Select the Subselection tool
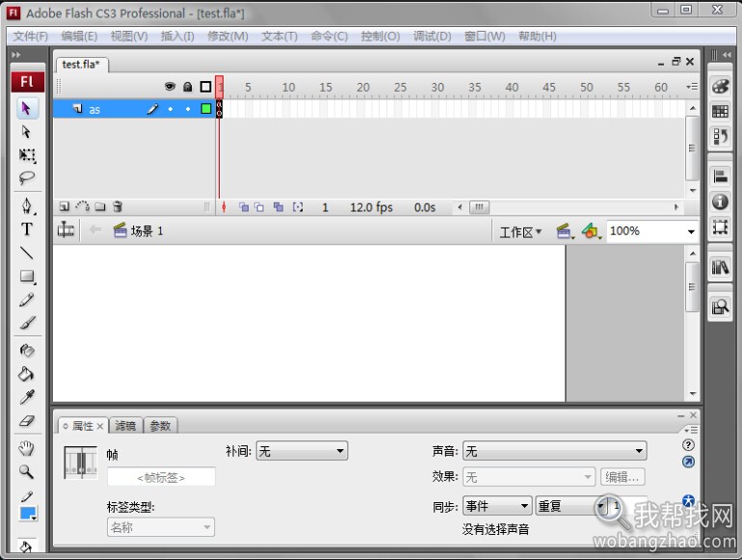 27,132
